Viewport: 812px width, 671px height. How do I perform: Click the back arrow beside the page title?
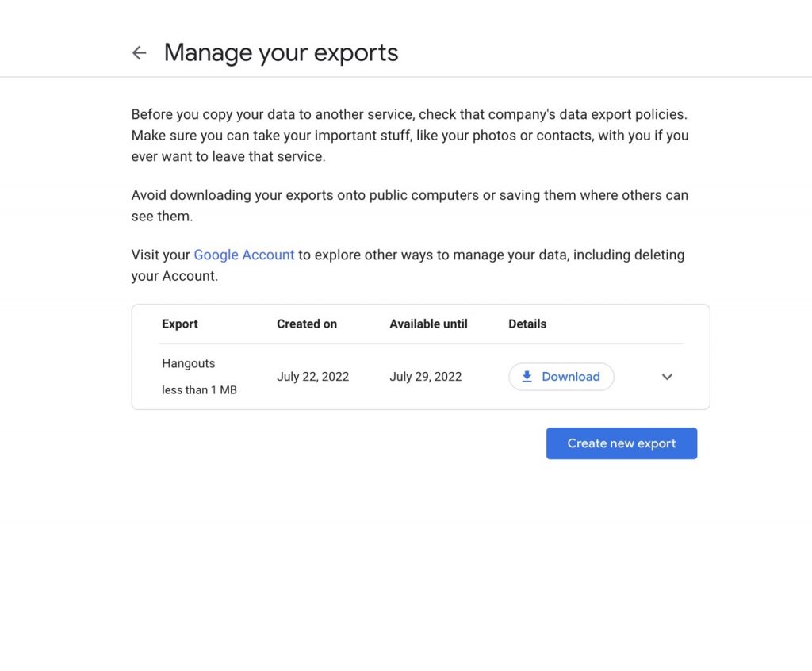140,53
